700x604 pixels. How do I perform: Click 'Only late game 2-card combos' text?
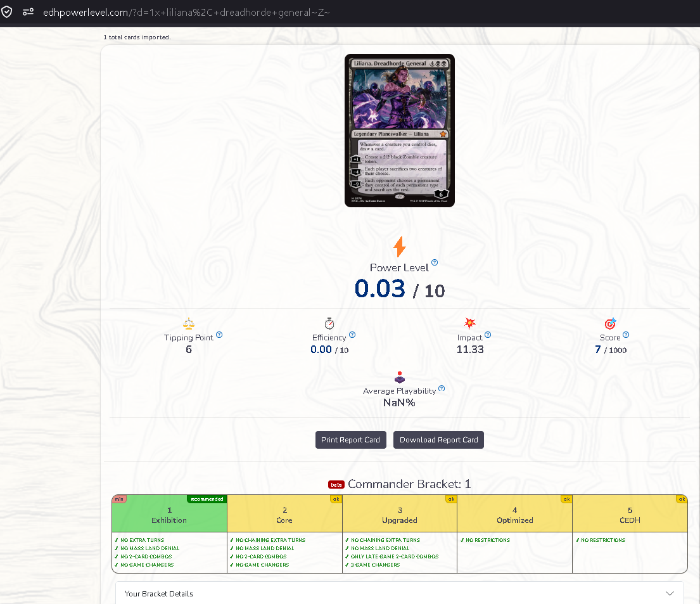(395, 556)
